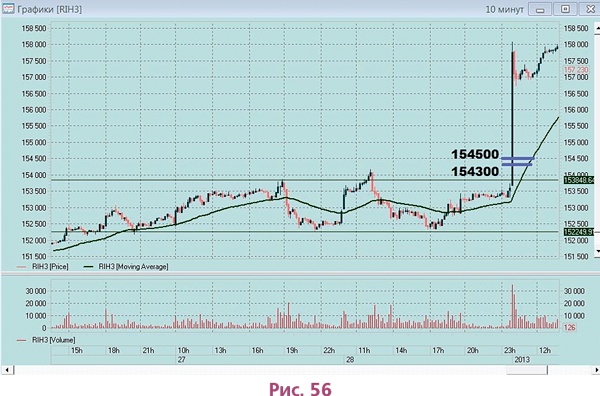Click the horizontal scrollbar thumb

[x=527, y=370]
